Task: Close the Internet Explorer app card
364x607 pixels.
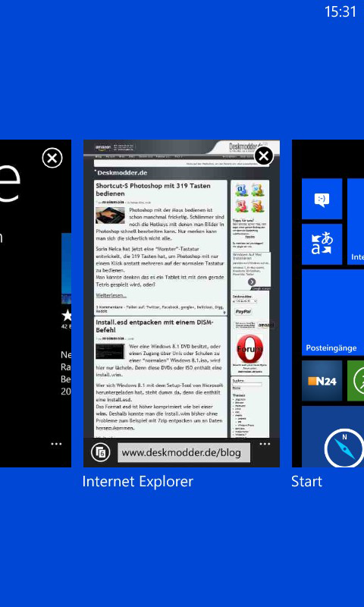Action: 264,156
